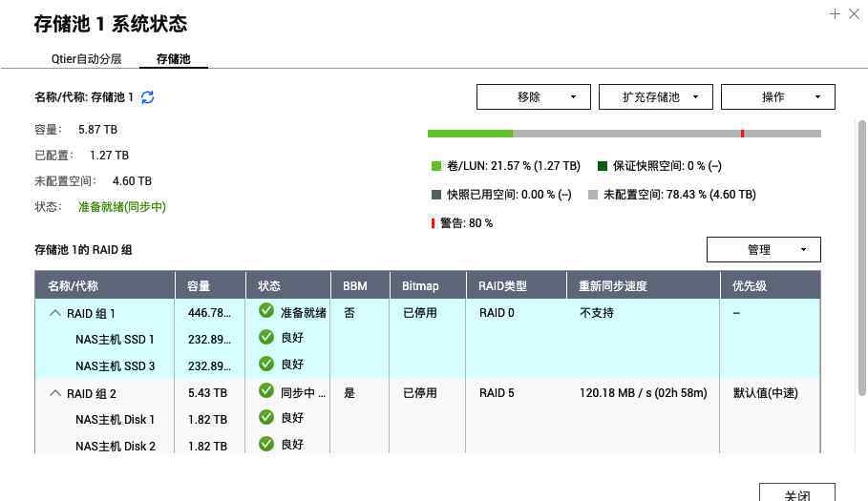Click the vertical scrollbar on the right

[862, 258]
